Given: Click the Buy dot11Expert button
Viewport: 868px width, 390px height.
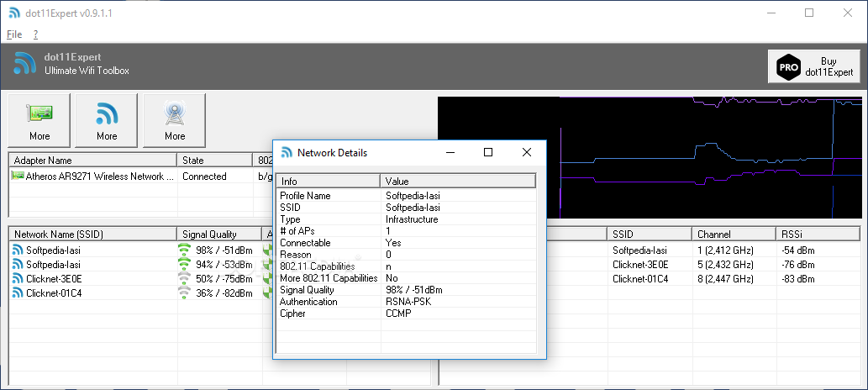Looking at the screenshot, I should tap(813, 66).
